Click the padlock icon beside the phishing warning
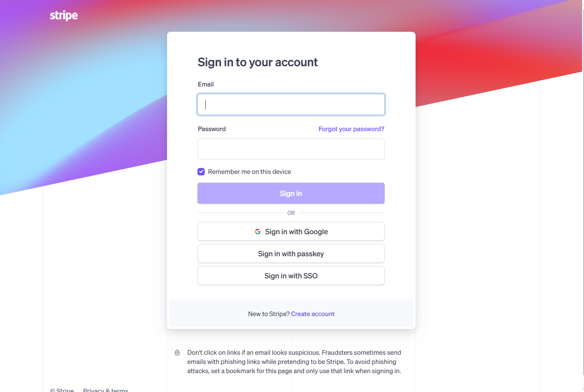The image size is (584, 392). (x=177, y=353)
